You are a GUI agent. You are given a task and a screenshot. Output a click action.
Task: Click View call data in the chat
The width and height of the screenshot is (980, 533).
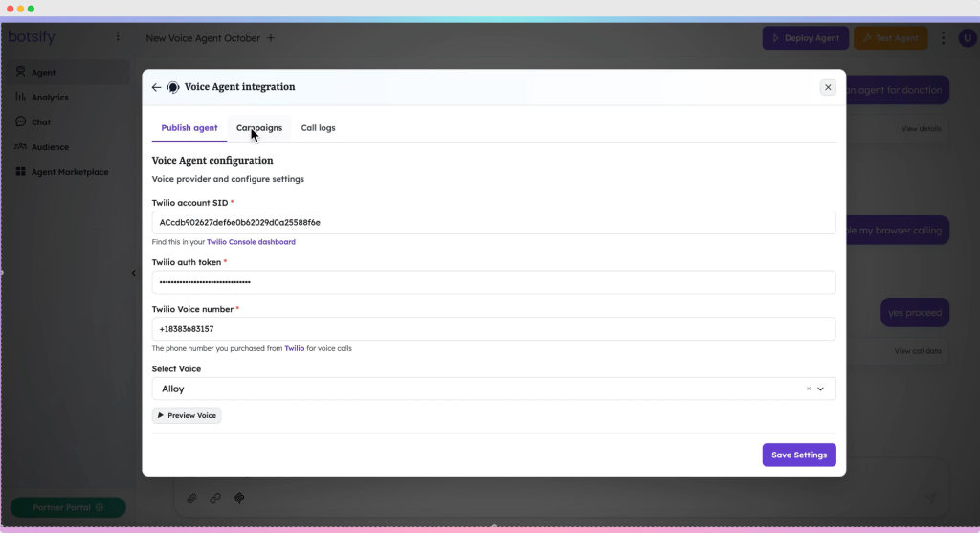(918, 351)
